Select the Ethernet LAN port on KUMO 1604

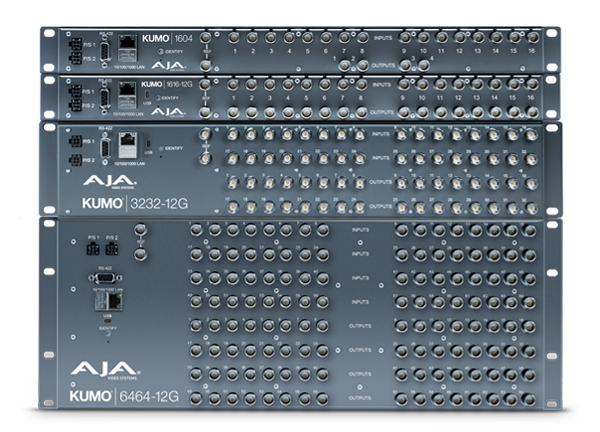127,48
